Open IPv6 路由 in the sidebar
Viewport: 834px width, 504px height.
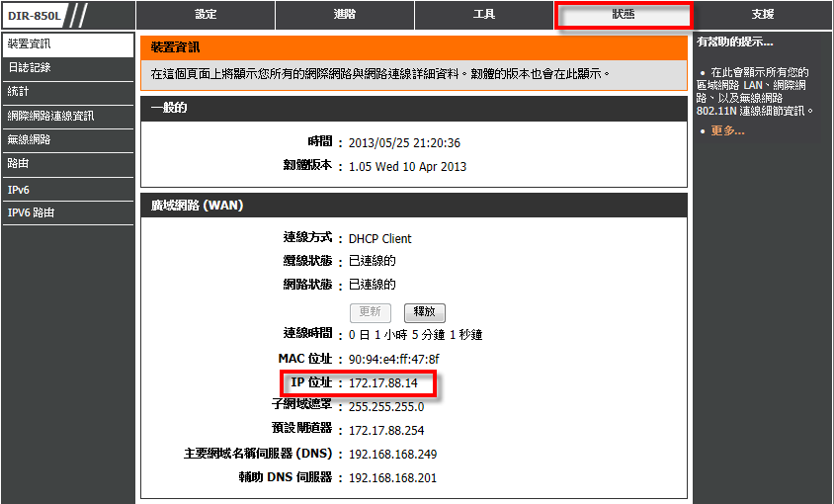(67, 212)
